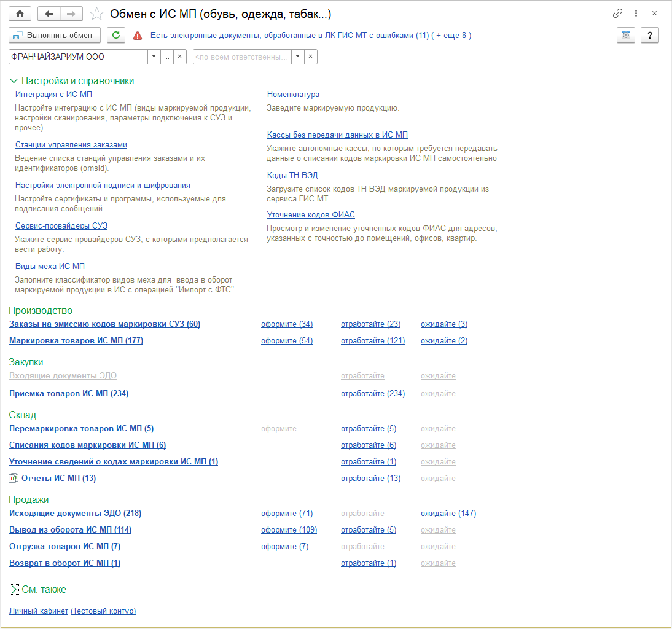Click отработайте (1) for Возврат в оборот
Viewport: 672px width, 629px height.
(369, 563)
